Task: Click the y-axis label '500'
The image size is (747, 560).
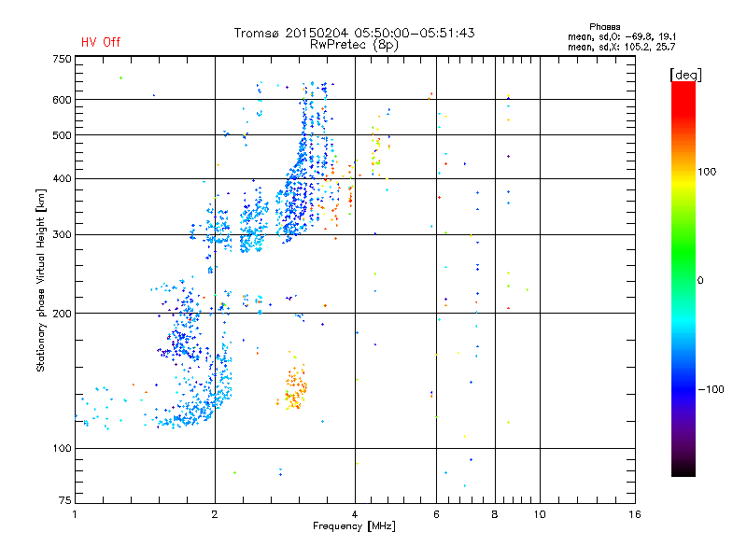Action: click(x=62, y=135)
